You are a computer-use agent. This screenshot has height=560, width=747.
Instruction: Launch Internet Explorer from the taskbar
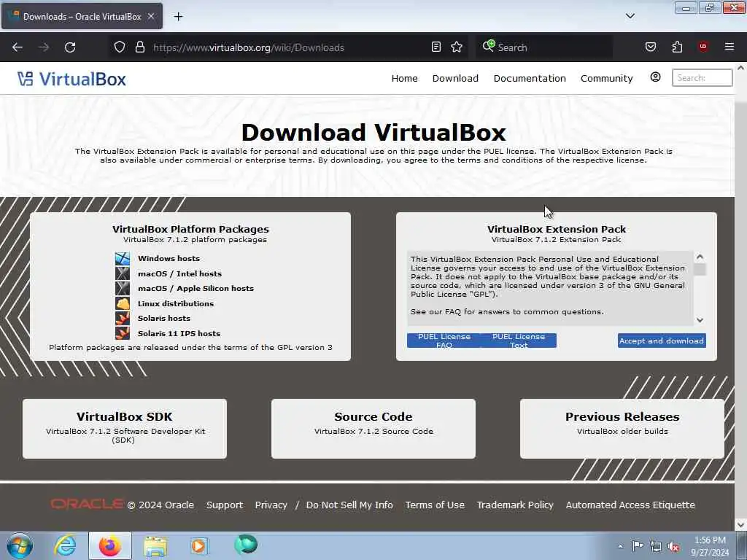65,545
